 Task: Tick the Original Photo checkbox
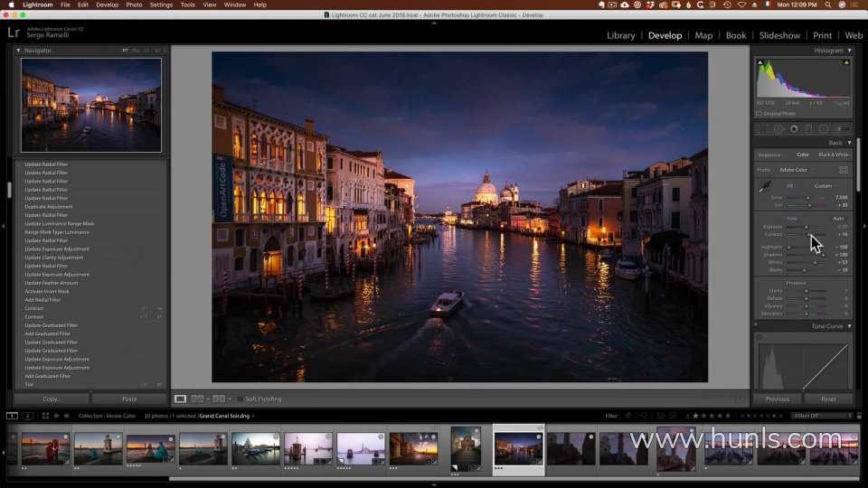click(759, 113)
